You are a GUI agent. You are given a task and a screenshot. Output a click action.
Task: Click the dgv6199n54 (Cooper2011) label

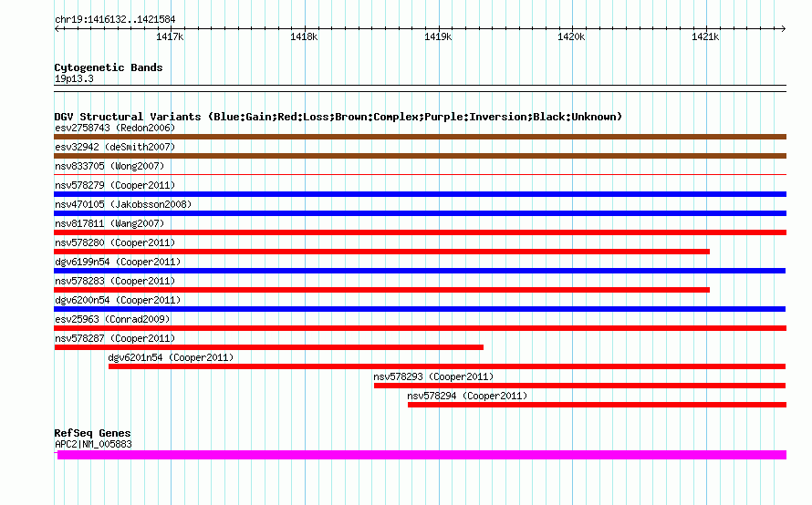coord(118,262)
